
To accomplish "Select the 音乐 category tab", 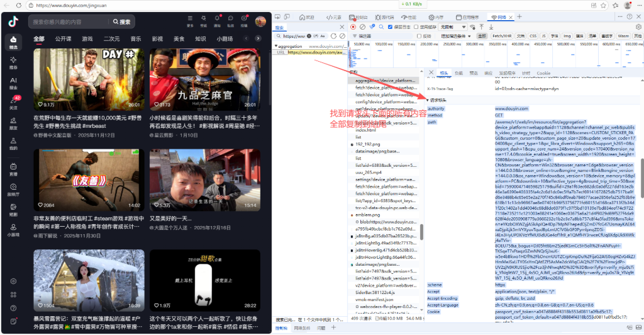I will tap(136, 38).
